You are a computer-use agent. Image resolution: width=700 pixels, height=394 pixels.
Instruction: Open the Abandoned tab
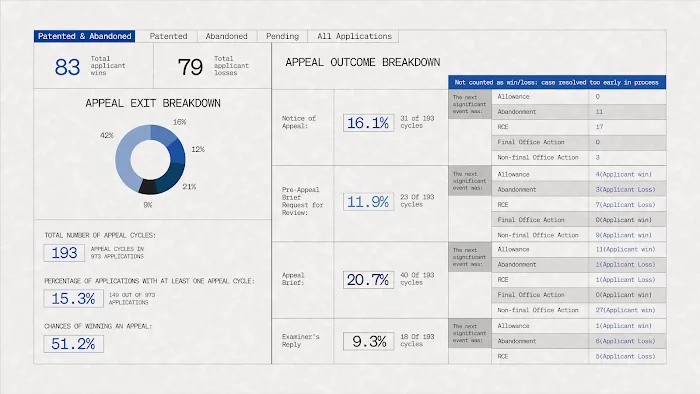(227, 36)
